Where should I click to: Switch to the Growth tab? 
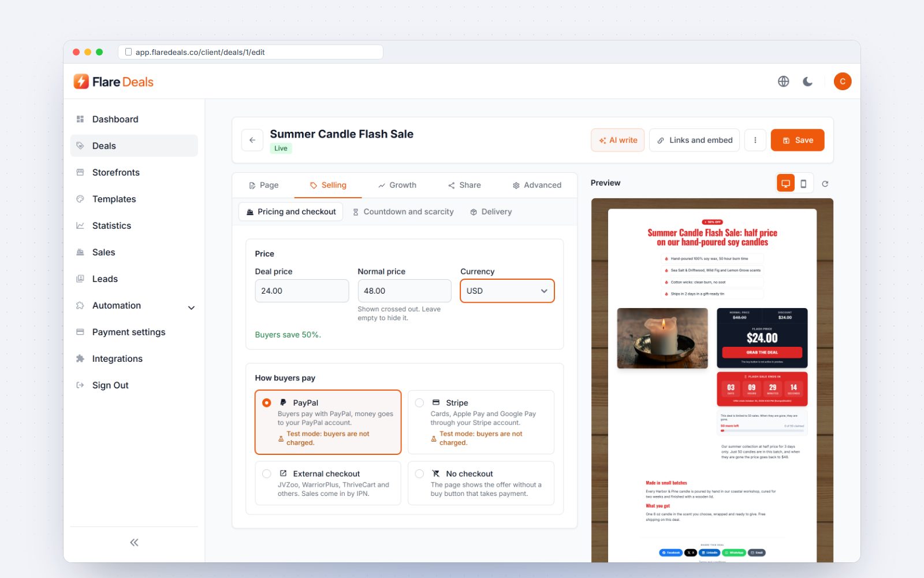[397, 185]
